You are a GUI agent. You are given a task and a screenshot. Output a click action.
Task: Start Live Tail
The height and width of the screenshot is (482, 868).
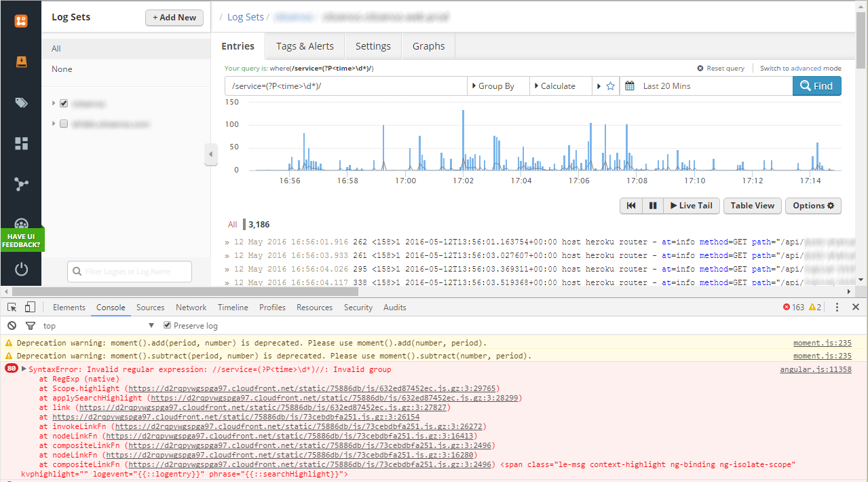tap(692, 206)
